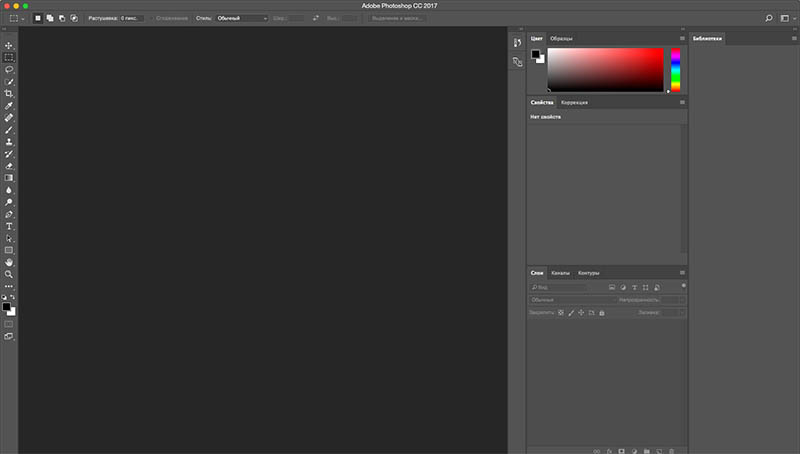The image size is (800, 454).
Task: Open the workspace switcher dropdown
Action: [x=788, y=18]
